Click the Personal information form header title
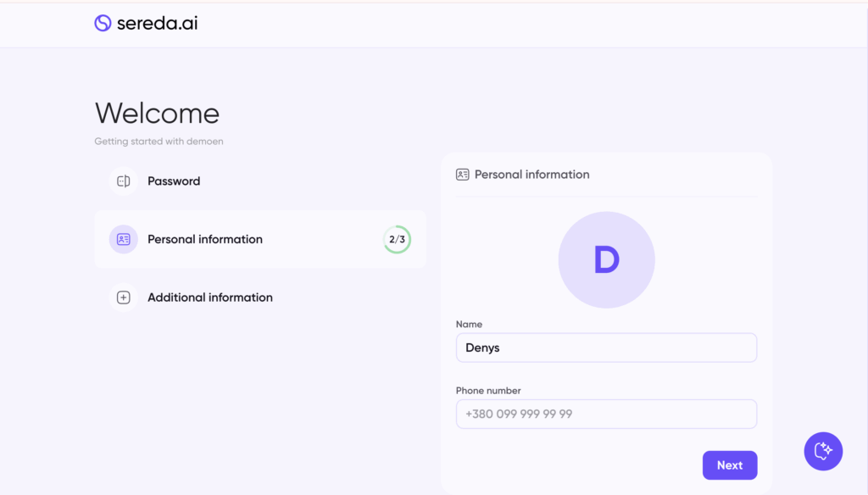The width and height of the screenshot is (868, 495). click(x=532, y=175)
